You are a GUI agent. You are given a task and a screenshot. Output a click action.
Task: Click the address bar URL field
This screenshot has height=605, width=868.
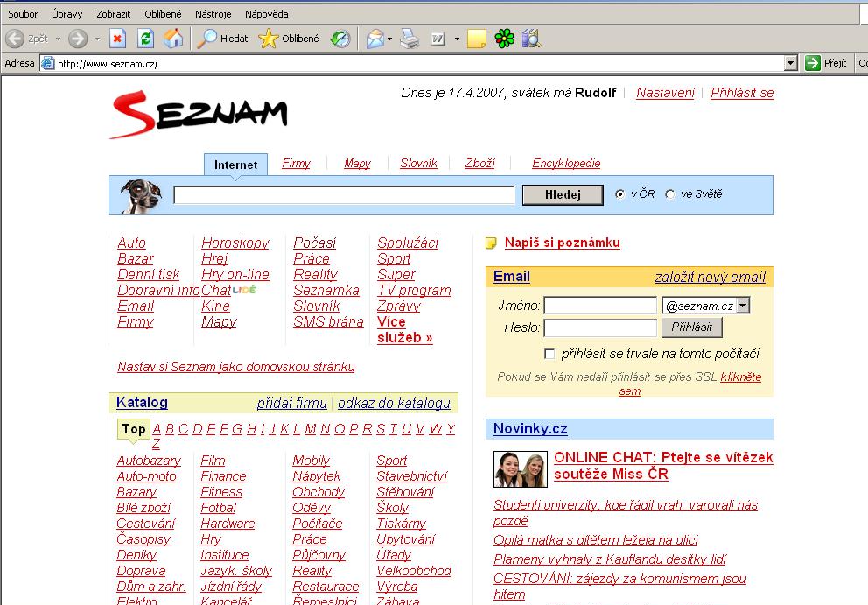tap(412, 64)
